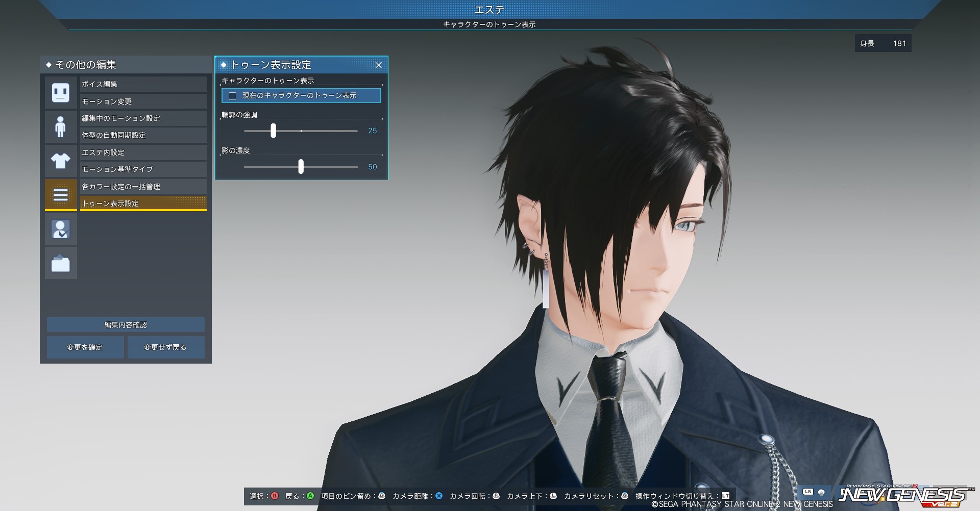Click the 編集内容確認 button
980x511 pixels.
point(126,325)
